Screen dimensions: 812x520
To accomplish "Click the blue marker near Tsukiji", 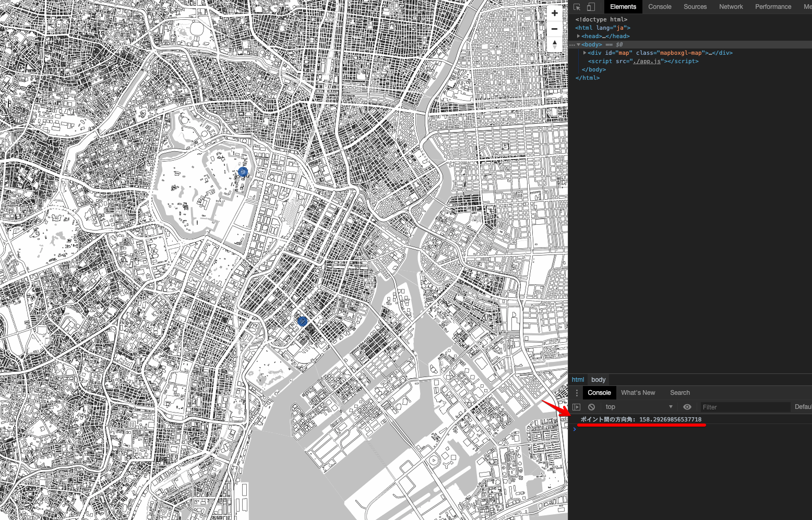I will pos(302,321).
